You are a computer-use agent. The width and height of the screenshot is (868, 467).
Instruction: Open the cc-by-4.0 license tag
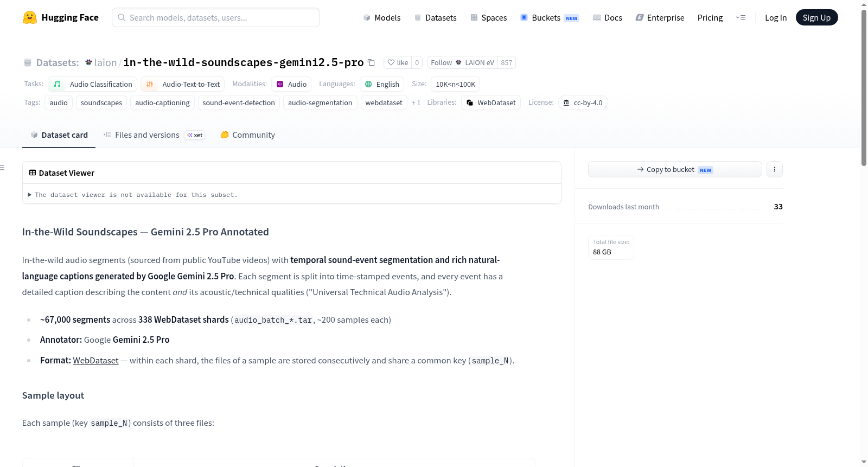(x=583, y=103)
